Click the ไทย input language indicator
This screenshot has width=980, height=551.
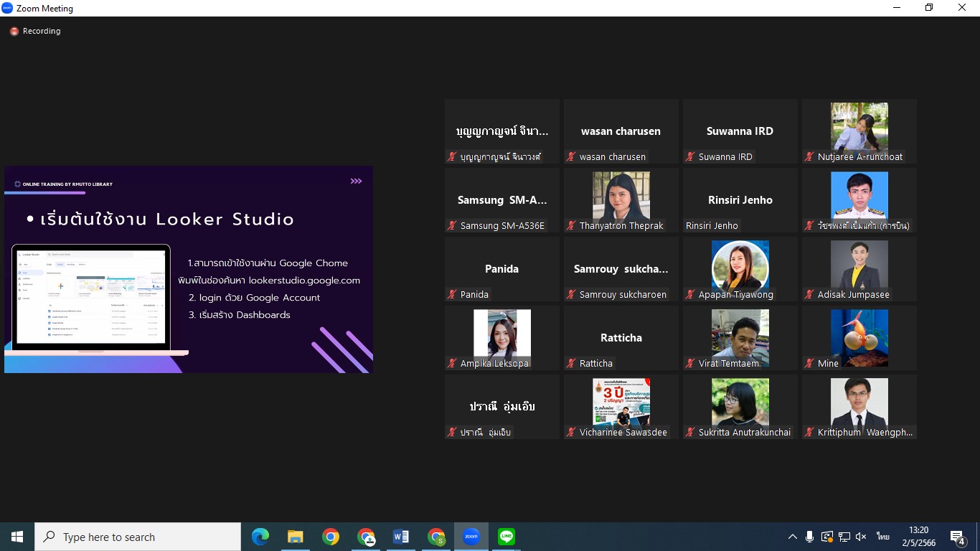pos(882,537)
